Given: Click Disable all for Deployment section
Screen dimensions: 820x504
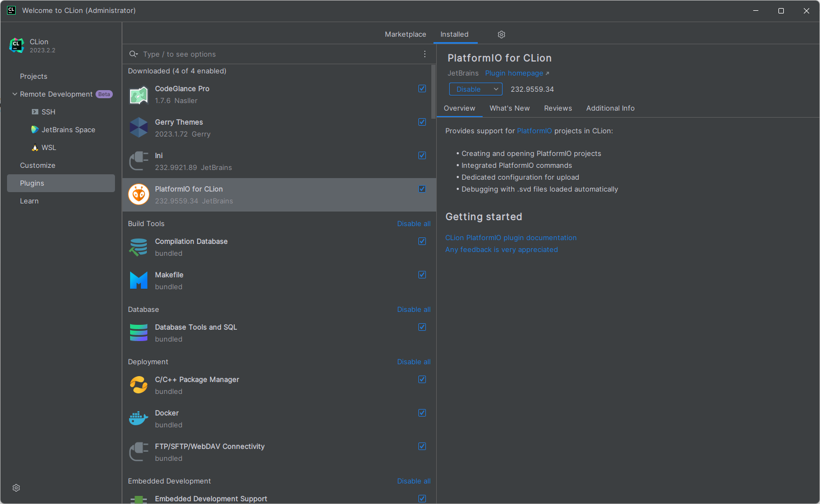Looking at the screenshot, I should pos(414,362).
